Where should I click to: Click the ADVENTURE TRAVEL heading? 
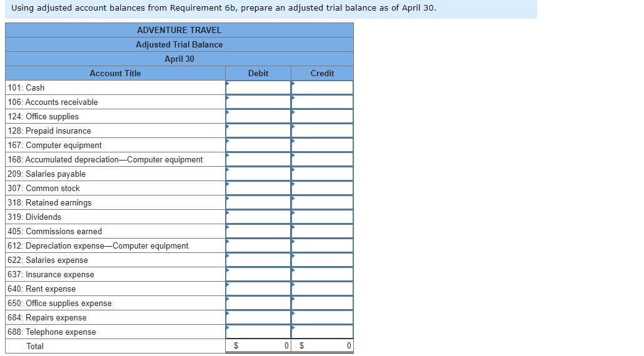[x=179, y=30]
